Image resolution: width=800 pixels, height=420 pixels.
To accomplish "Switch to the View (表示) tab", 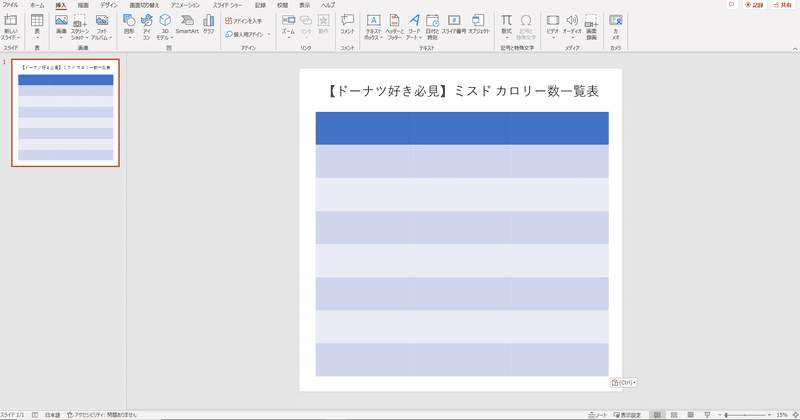I will [305, 5].
